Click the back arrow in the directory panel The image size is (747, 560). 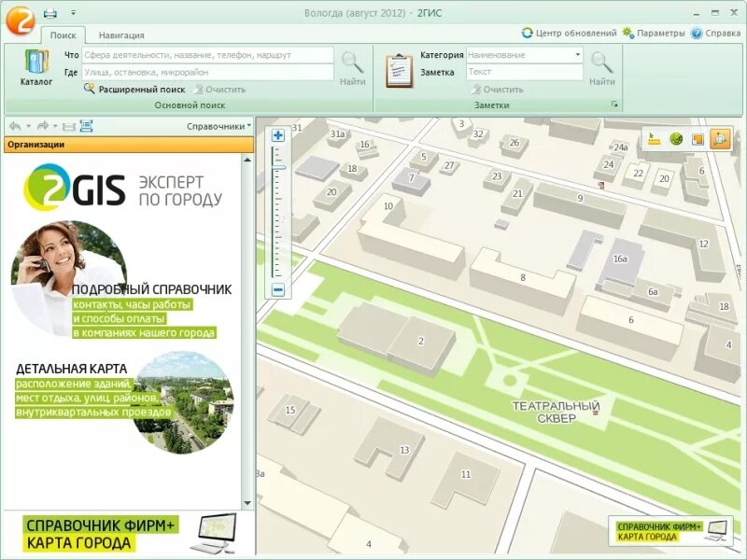[15, 126]
